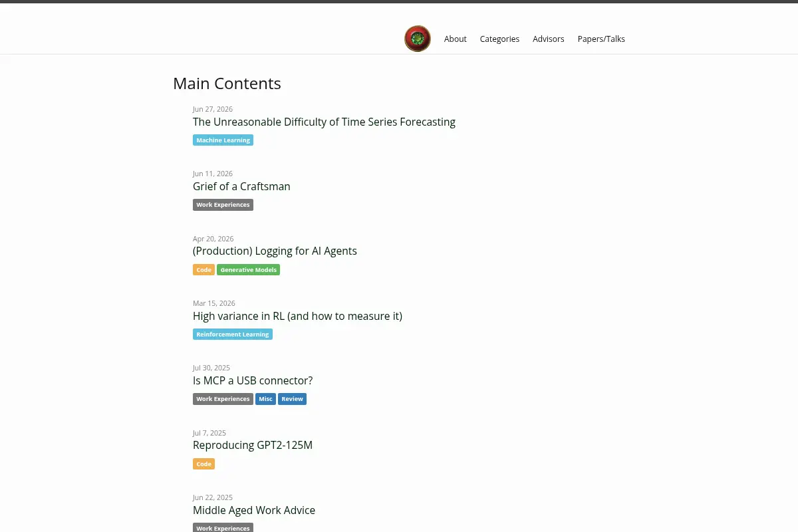This screenshot has height=532, width=798.
Task: Open the Reproducing GPT2-125M post
Action: (253, 445)
